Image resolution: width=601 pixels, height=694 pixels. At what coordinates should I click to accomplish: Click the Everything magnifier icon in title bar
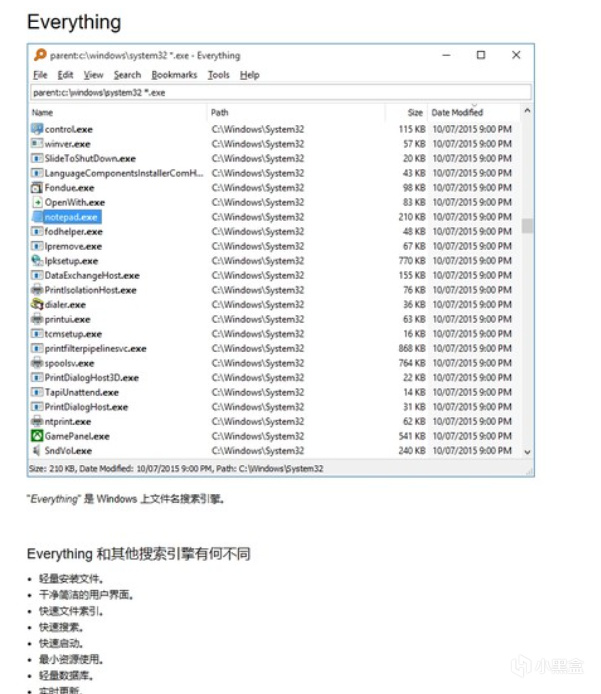pyautogui.click(x=40, y=55)
